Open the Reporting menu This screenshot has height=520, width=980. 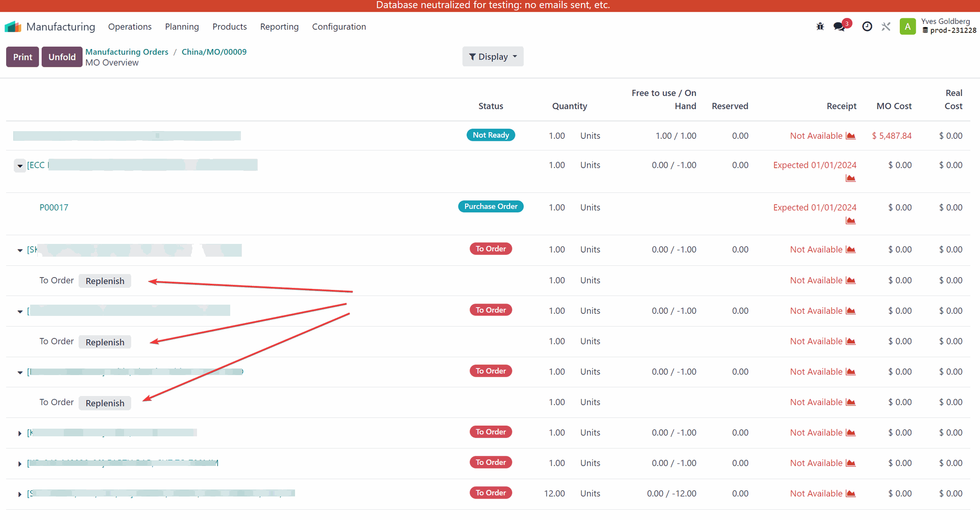[279, 27]
